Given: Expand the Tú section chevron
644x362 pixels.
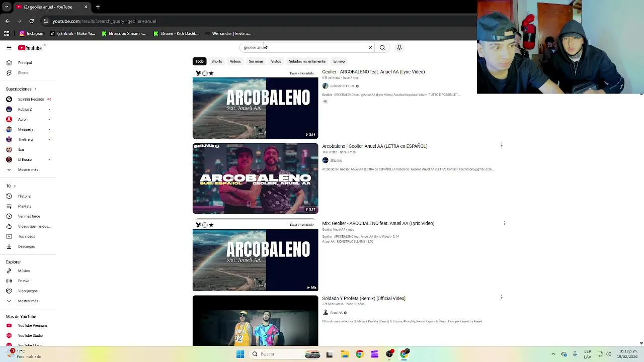Looking at the screenshot, I should tap(15, 186).
